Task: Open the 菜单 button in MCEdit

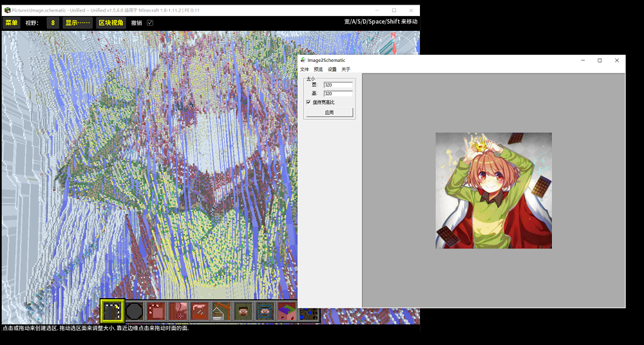Action: [x=12, y=23]
